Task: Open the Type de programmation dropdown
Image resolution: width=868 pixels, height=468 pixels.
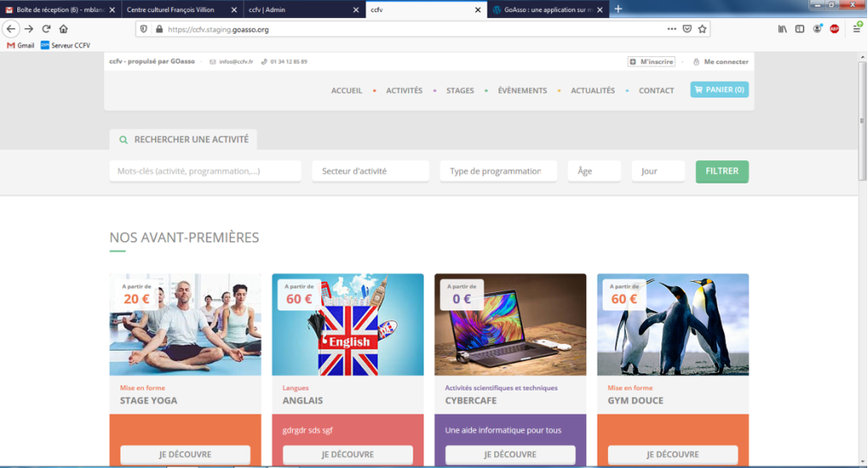Action: pos(498,172)
